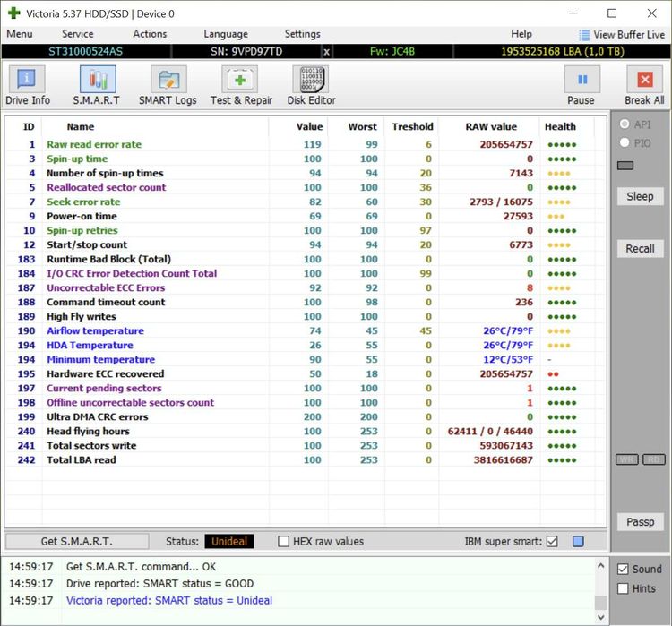The image size is (672, 626).
Task: Click the blue square color indicator
Action: 578,542
